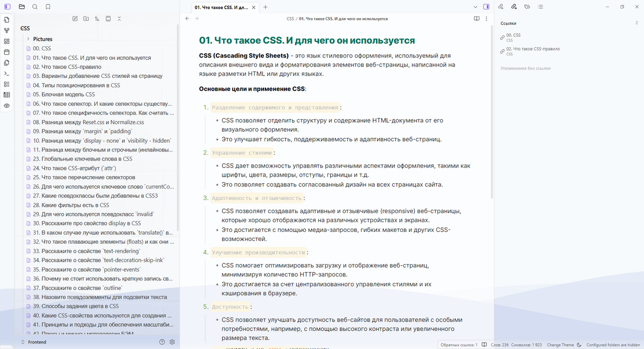Open the Frontend vault switcher
This screenshot has height=349, width=644.
36,342
